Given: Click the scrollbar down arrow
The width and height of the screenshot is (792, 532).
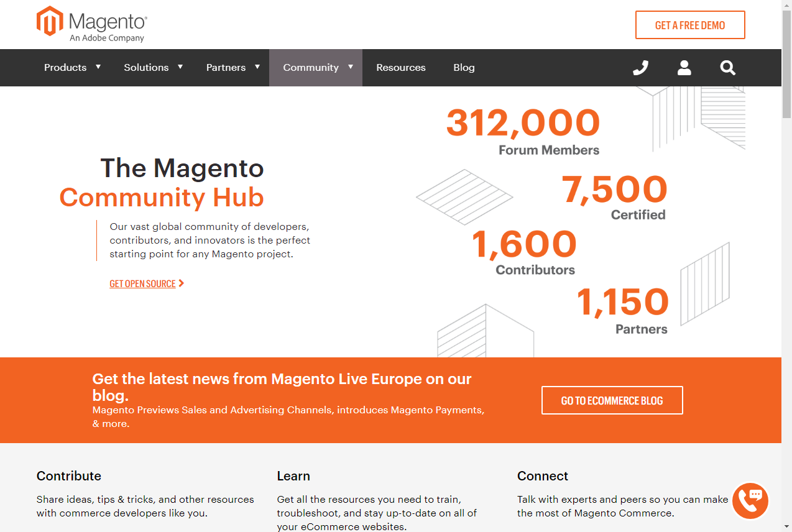Looking at the screenshot, I should 786,527.
